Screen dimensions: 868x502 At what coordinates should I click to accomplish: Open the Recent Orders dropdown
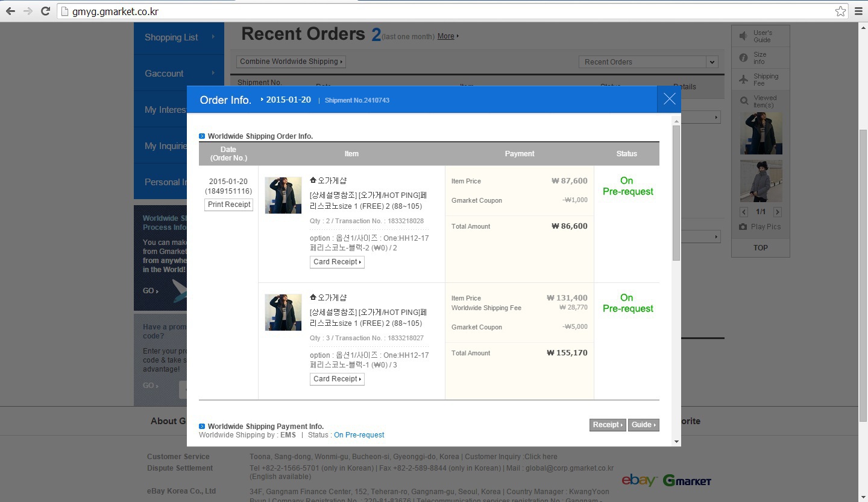648,62
